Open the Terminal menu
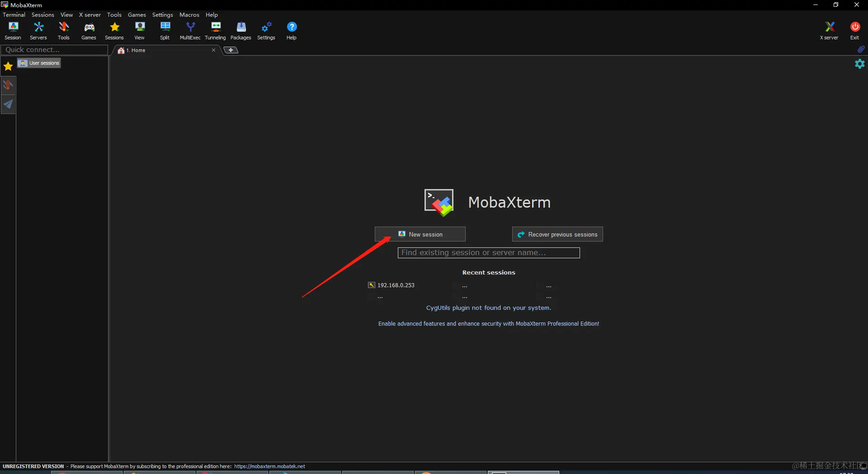 (x=14, y=15)
